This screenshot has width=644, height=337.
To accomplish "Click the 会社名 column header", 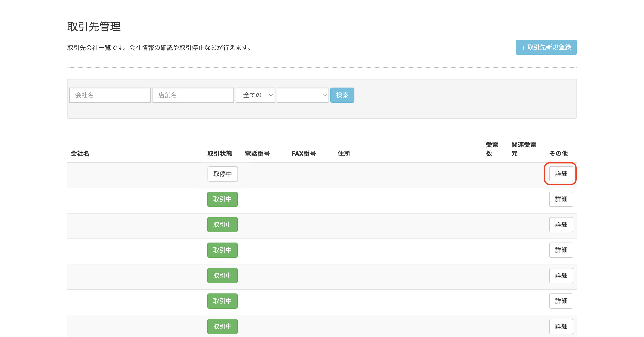I will click(x=80, y=153).
